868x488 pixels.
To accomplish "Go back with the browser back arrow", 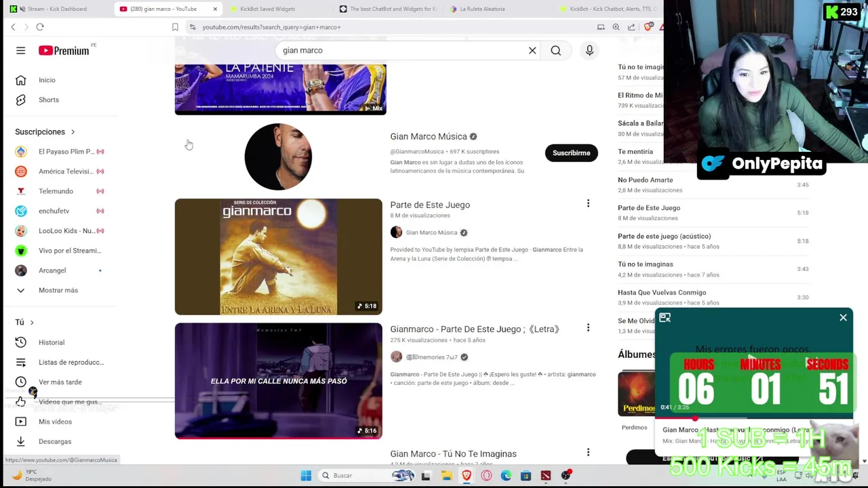I will (x=13, y=27).
